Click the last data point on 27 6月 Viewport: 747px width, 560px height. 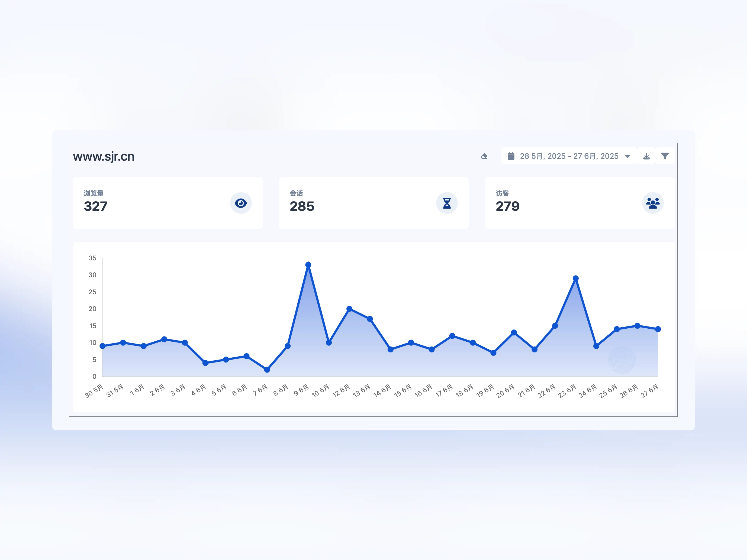[x=658, y=329]
